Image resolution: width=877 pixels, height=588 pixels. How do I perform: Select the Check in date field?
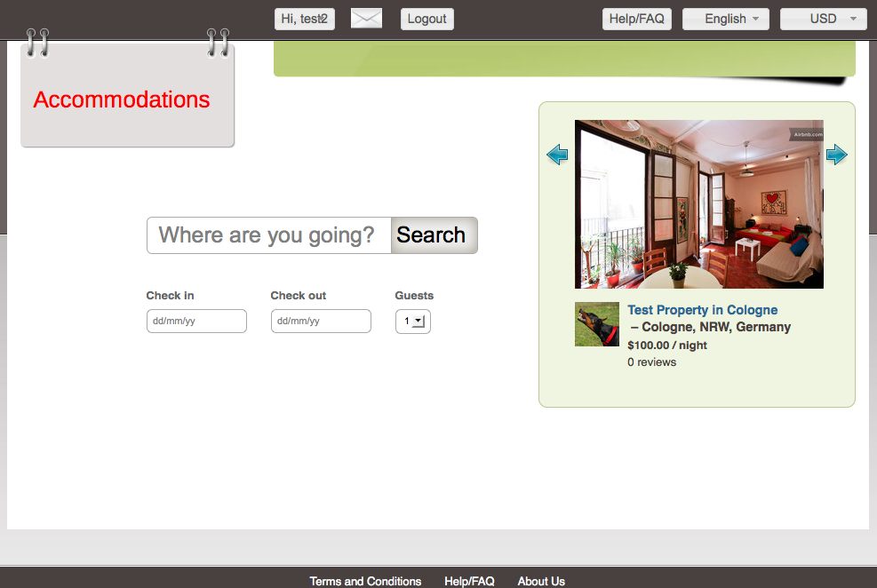click(x=197, y=322)
